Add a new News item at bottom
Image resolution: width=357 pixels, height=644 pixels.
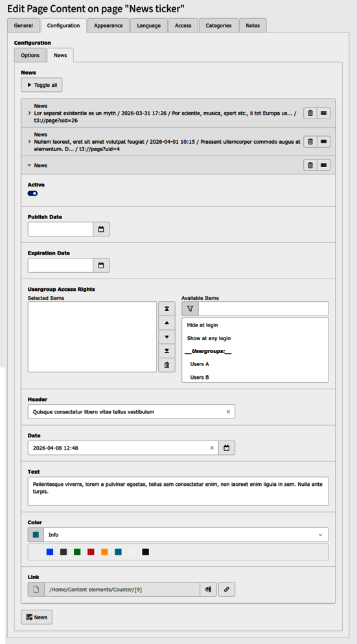tap(36, 617)
